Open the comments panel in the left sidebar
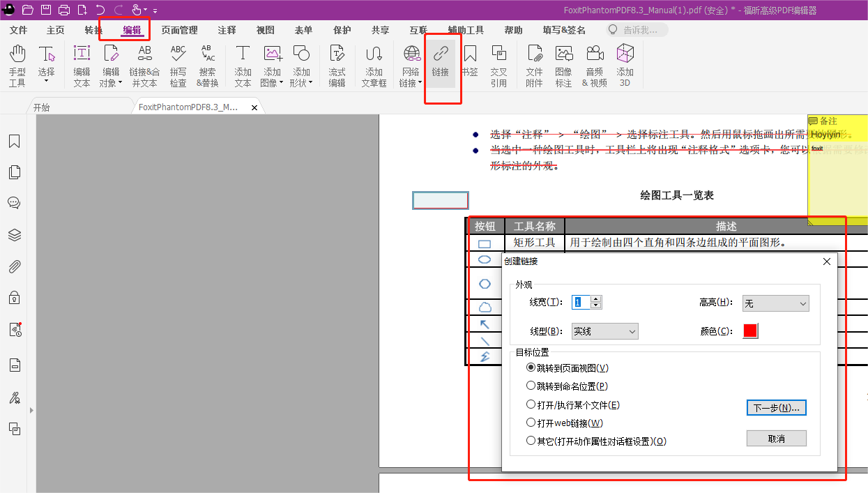 click(x=14, y=203)
